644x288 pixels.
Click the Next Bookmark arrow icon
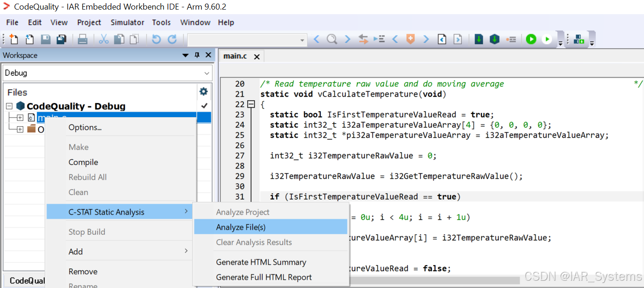(426, 40)
